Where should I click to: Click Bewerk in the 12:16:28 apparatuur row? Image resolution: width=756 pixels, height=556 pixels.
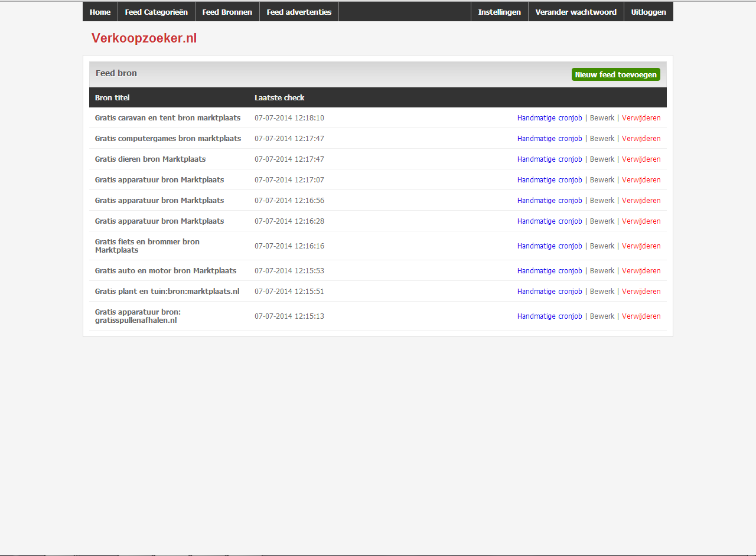coord(602,221)
